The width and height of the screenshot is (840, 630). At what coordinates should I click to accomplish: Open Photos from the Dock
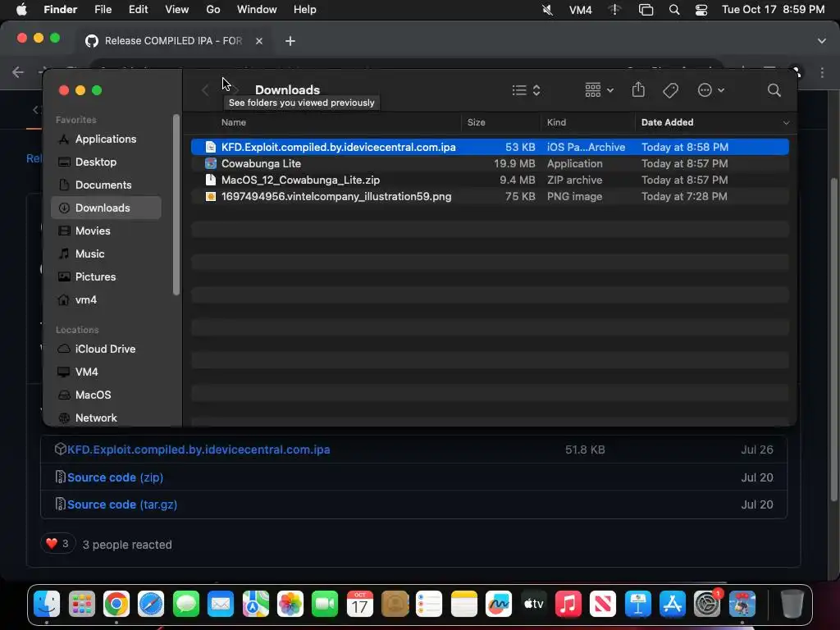(290, 604)
